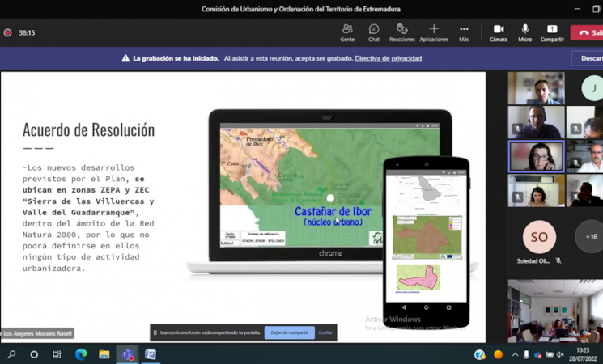Click the Compartir share screen icon
The height and width of the screenshot is (364, 603).
pyautogui.click(x=552, y=32)
